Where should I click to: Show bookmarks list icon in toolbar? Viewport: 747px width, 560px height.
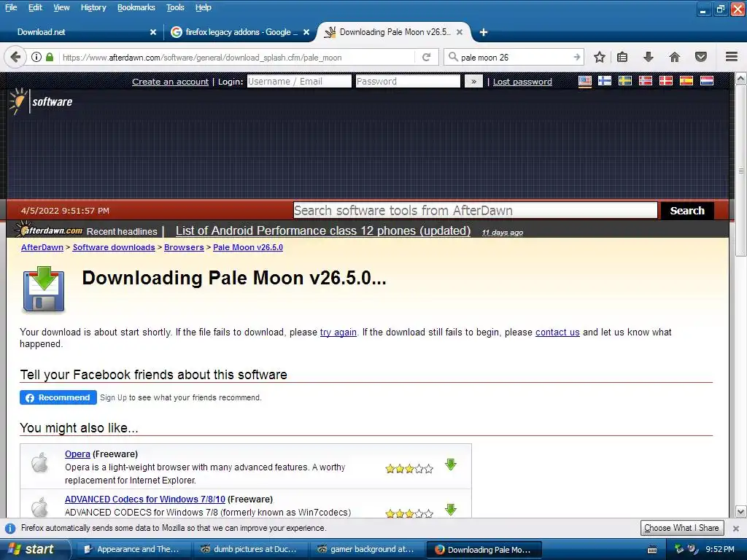pos(622,57)
